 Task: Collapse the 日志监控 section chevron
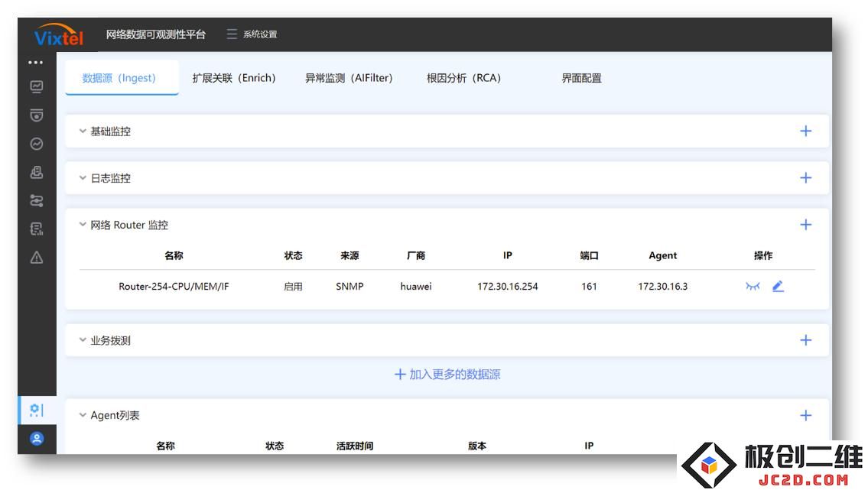click(83, 178)
